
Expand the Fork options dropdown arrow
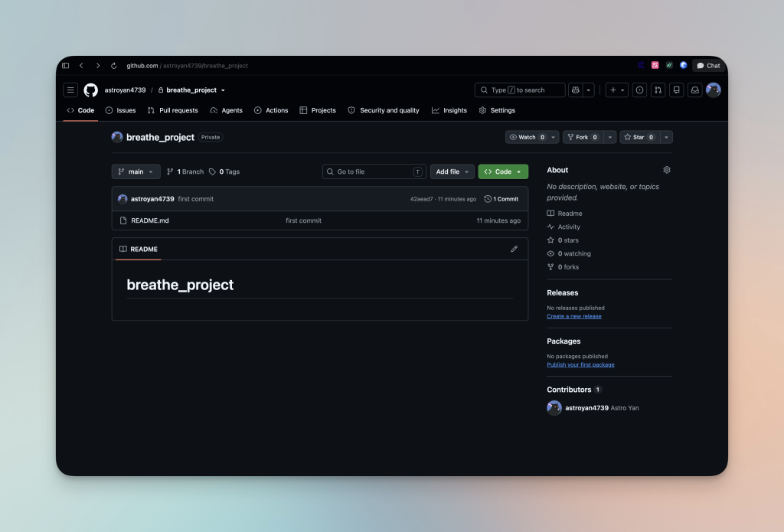click(x=610, y=137)
